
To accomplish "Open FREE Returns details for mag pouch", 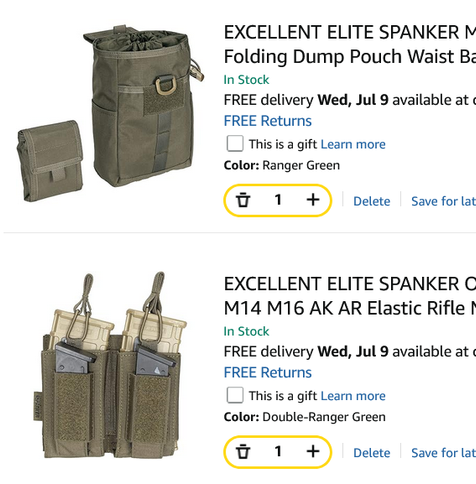I will (x=268, y=372).
